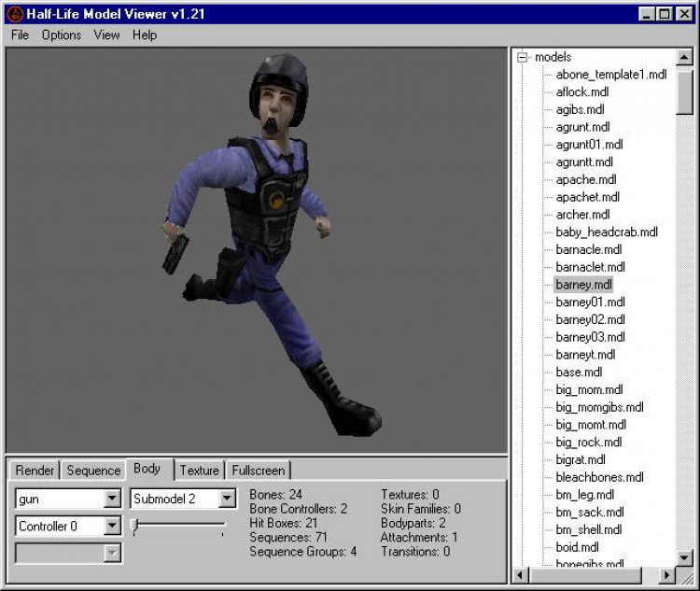
Task: Select the models root folder label
Action: pos(553,57)
